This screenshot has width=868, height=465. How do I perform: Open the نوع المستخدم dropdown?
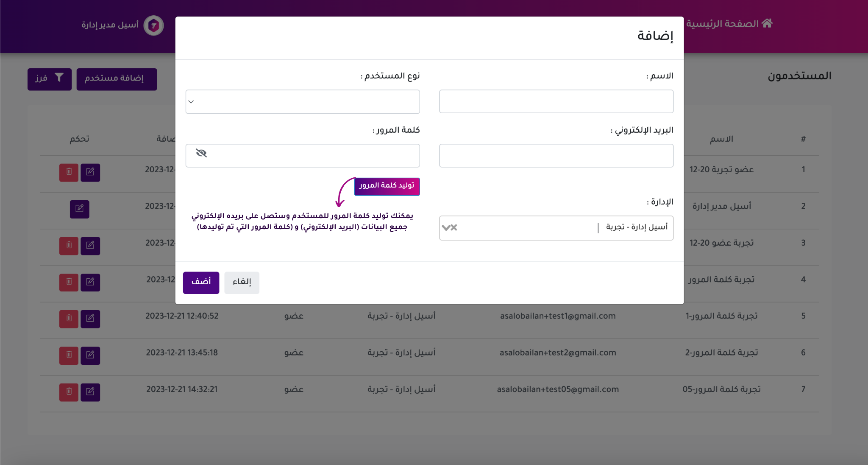(302, 102)
